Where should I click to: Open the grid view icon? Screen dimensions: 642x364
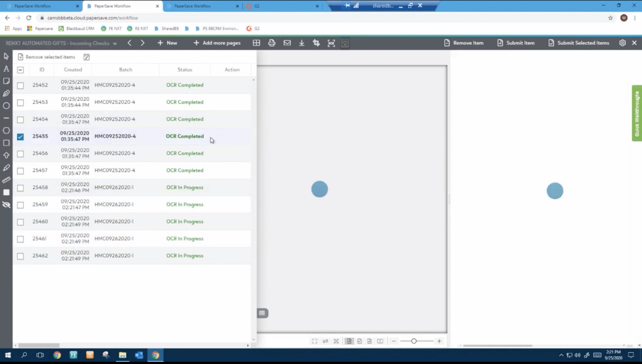tap(256, 43)
